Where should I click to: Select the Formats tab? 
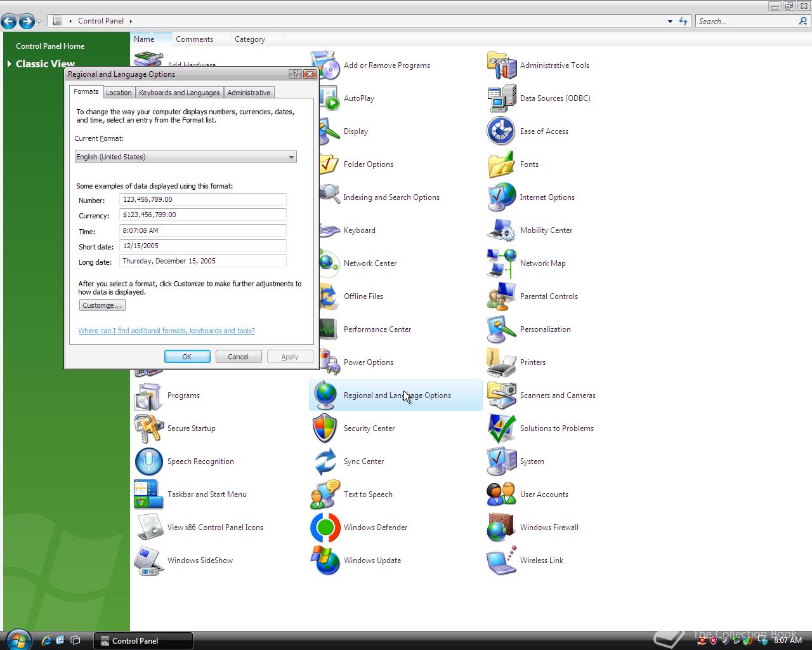coord(86,91)
